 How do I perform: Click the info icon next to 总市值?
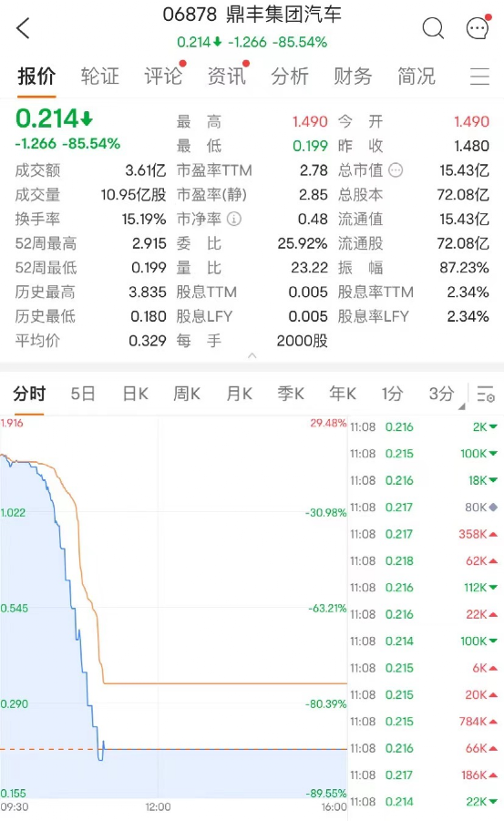(x=396, y=170)
